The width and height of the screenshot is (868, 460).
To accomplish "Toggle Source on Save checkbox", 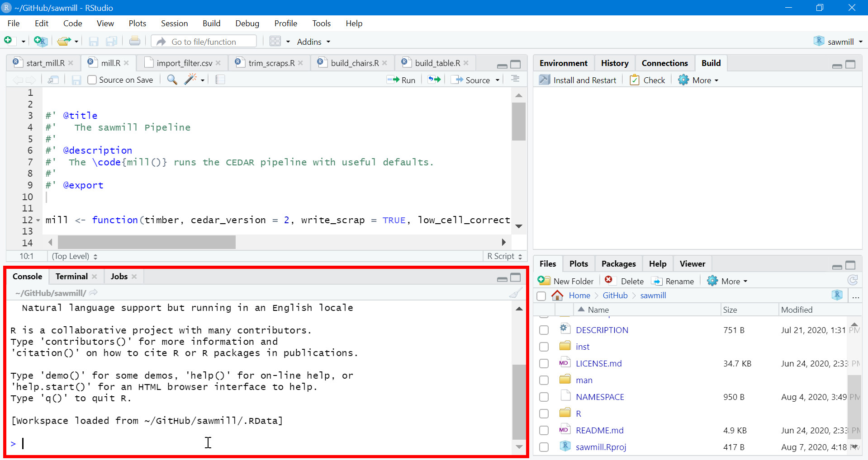I will (x=92, y=80).
